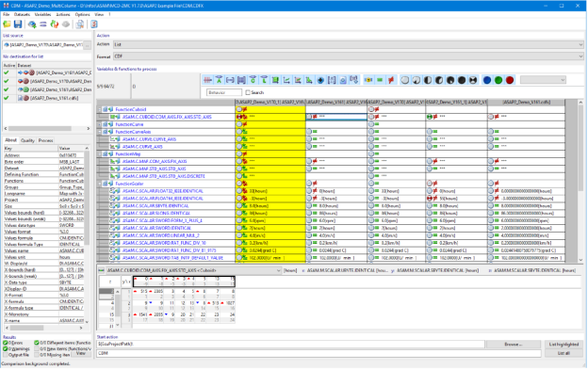Screen dimensions: 588x370
Task: Open a file with the folder icon
Action: (8, 24)
